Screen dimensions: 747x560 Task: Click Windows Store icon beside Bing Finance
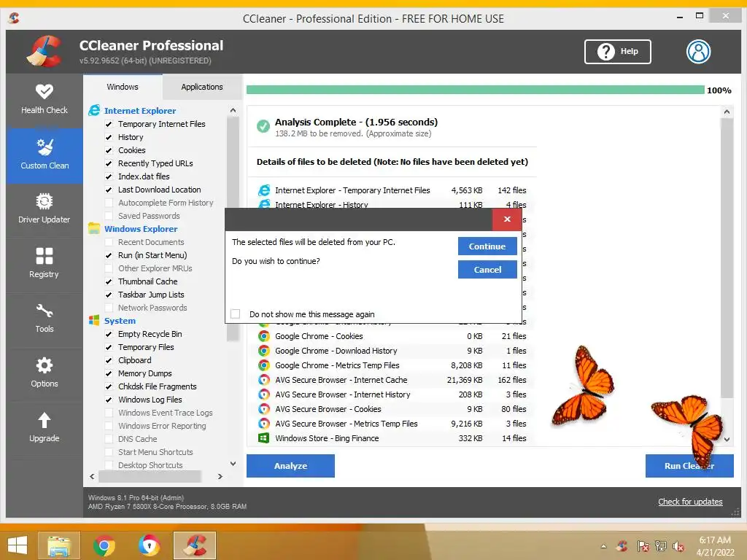[x=263, y=438]
